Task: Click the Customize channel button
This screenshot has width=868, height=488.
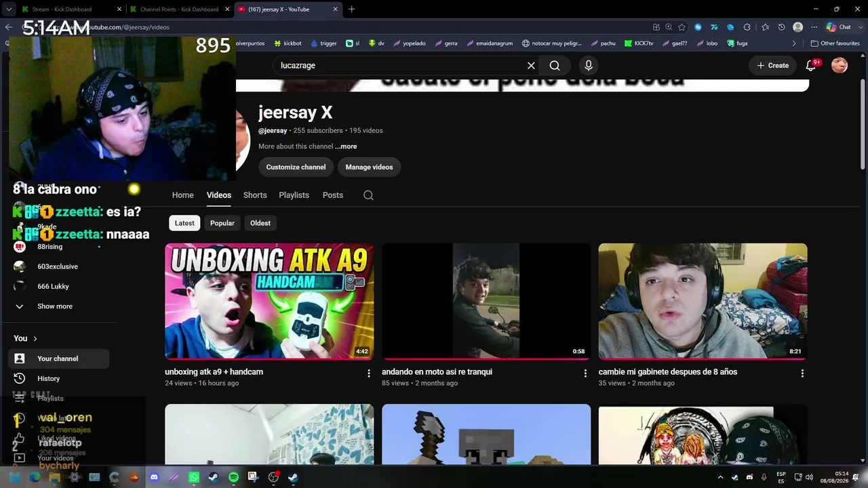Action: (296, 167)
